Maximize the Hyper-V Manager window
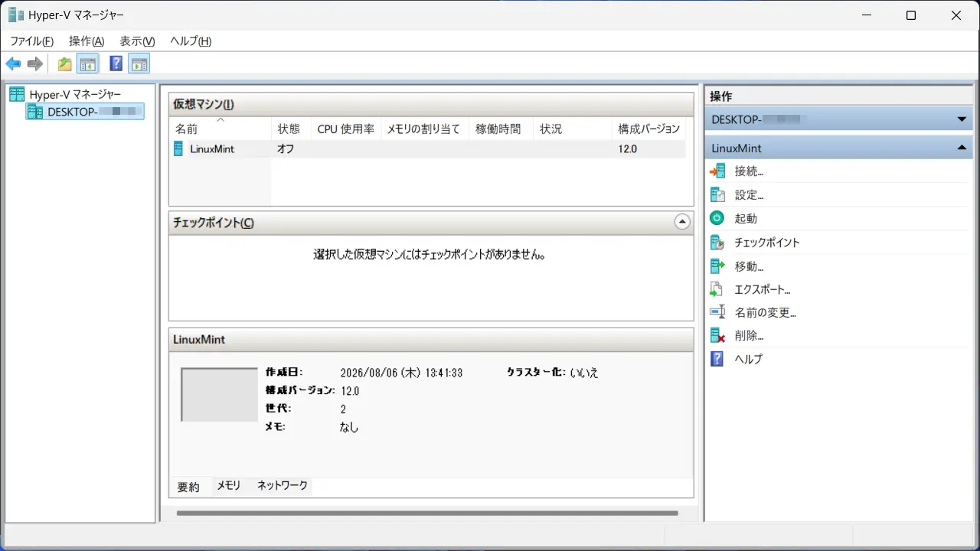Screen dimensions: 980x551 click(x=911, y=15)
